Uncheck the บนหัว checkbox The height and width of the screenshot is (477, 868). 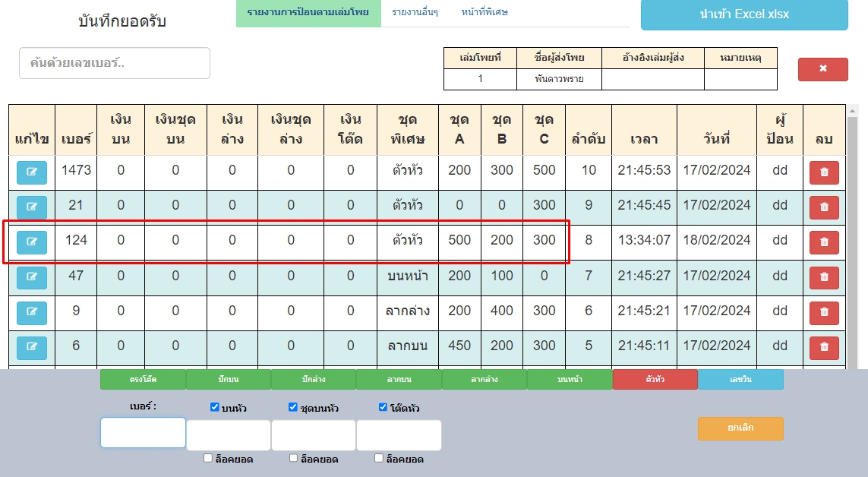[x=215, y=408]
